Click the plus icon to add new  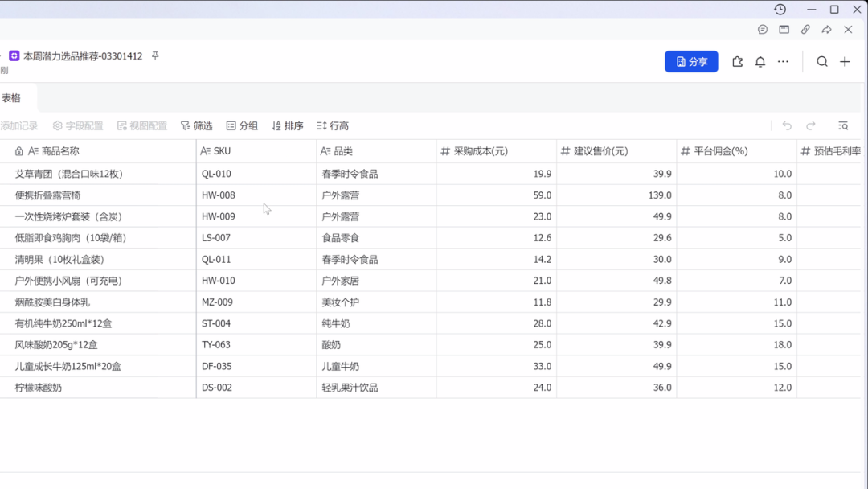click(x=845, y=62)
